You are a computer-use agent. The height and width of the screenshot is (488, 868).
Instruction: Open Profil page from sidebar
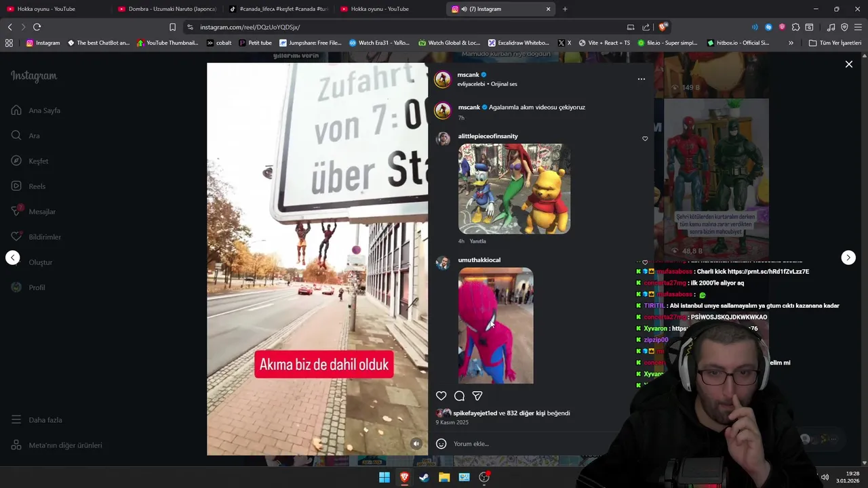click(x=28, y=287)
